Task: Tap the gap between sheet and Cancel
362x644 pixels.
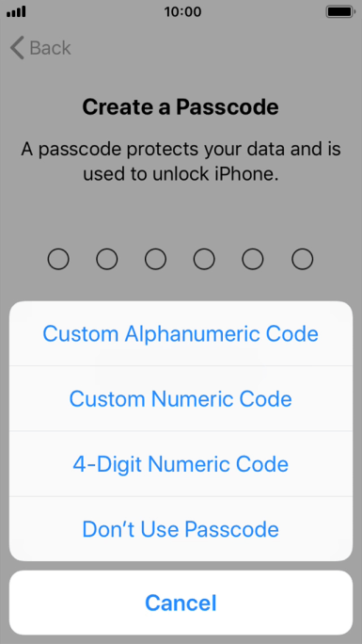Action: click(x=181, y=566)
